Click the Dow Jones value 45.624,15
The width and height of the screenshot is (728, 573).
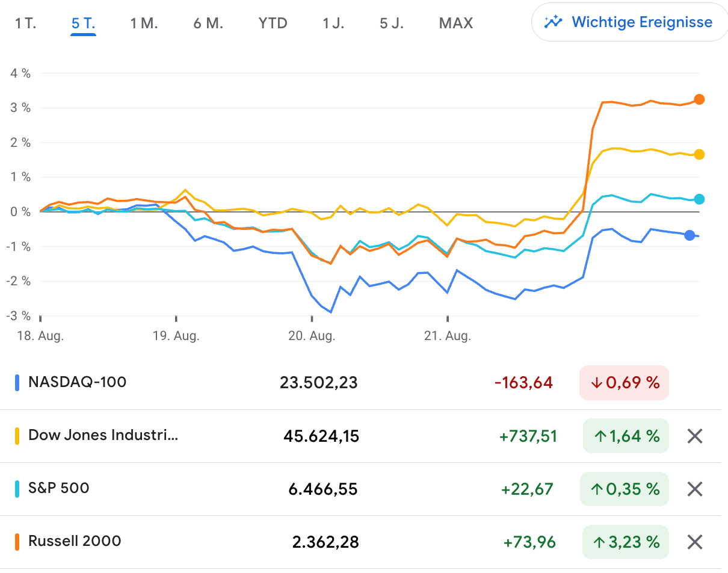[x=321, y=436]
